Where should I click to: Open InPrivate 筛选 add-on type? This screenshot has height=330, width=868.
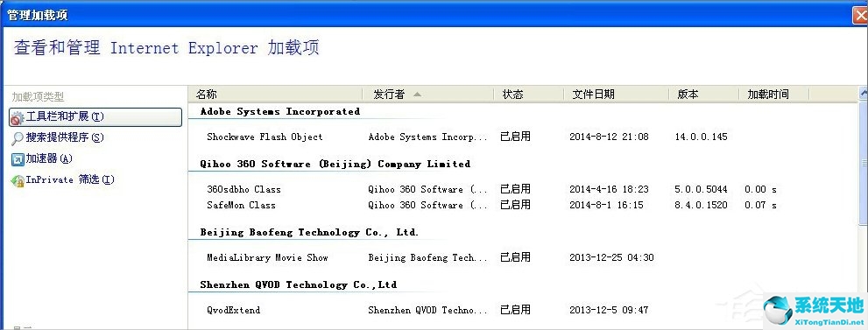click(70, 179)
